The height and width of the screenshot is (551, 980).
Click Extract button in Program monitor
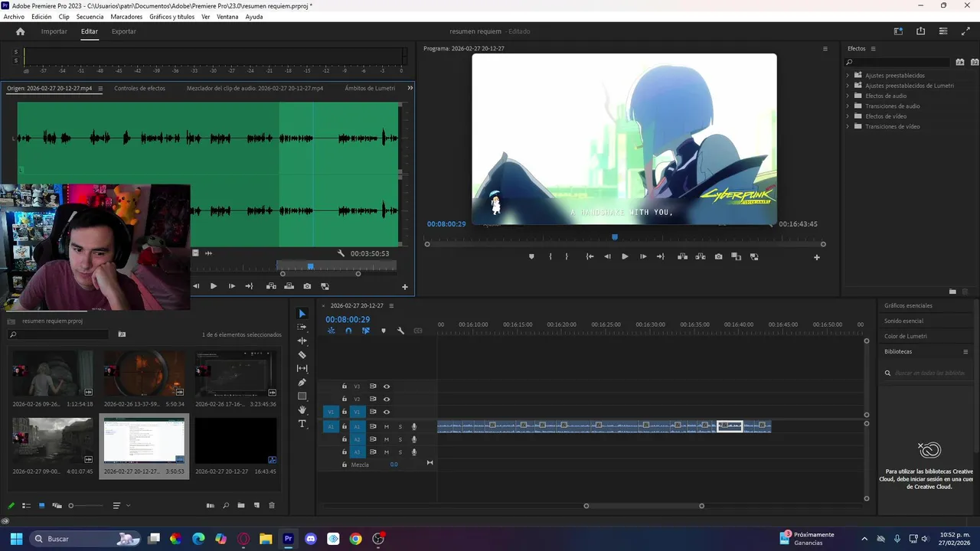701,257
